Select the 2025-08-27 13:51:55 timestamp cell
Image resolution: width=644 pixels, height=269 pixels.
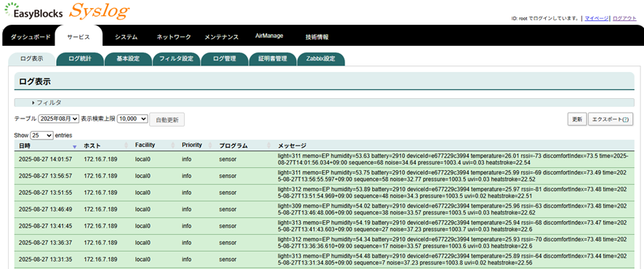(46, 193)
